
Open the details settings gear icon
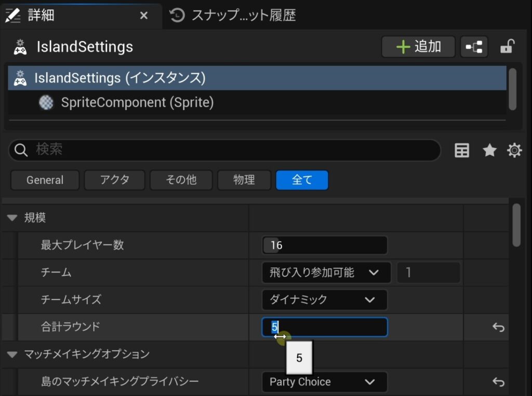click(514, 151)
